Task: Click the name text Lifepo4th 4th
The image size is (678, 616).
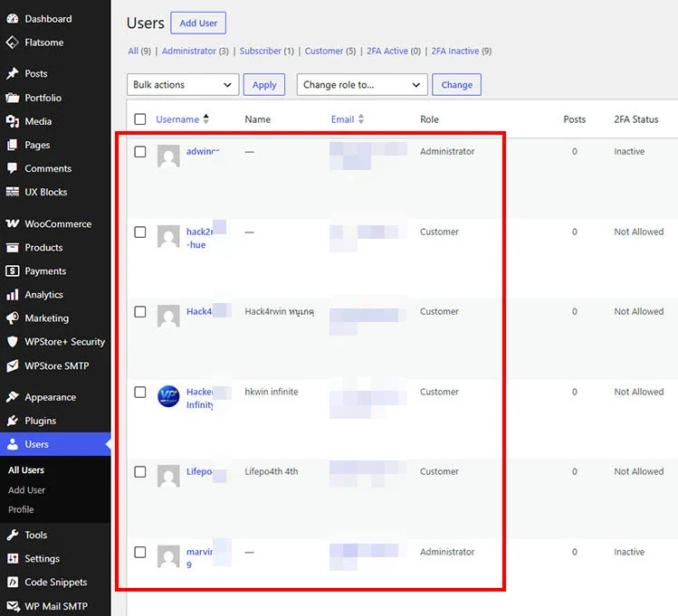Action: [272, 471]
